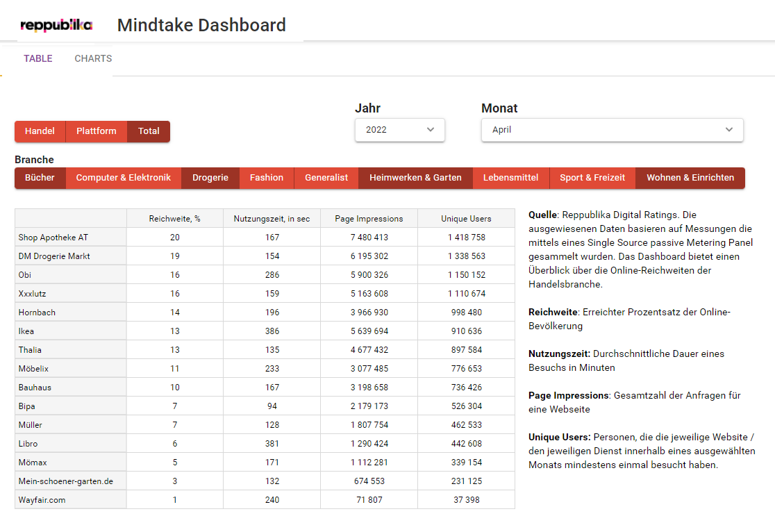Select the DM Drogerie Markt row name
775x532 pixels.
[x=54, y=256]
